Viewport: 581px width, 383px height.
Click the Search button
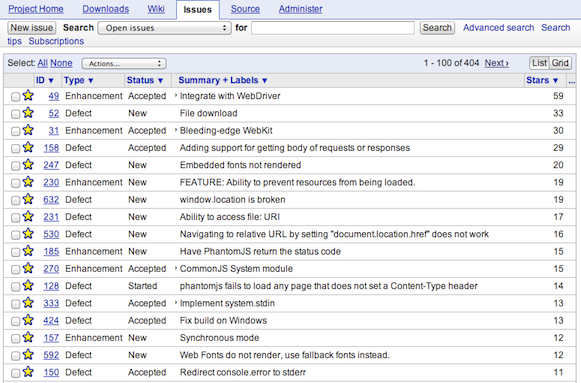[437, 28]
